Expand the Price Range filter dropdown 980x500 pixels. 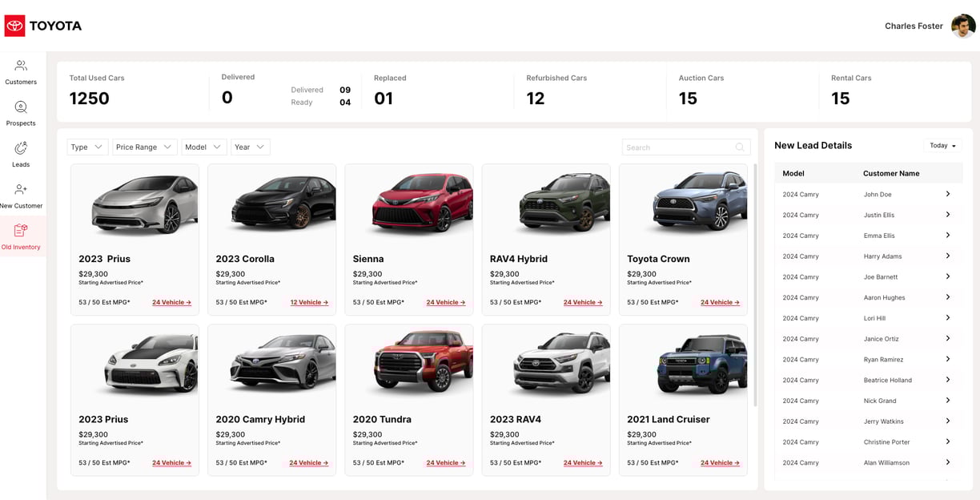pyautogui.click(x=145, y=147)
